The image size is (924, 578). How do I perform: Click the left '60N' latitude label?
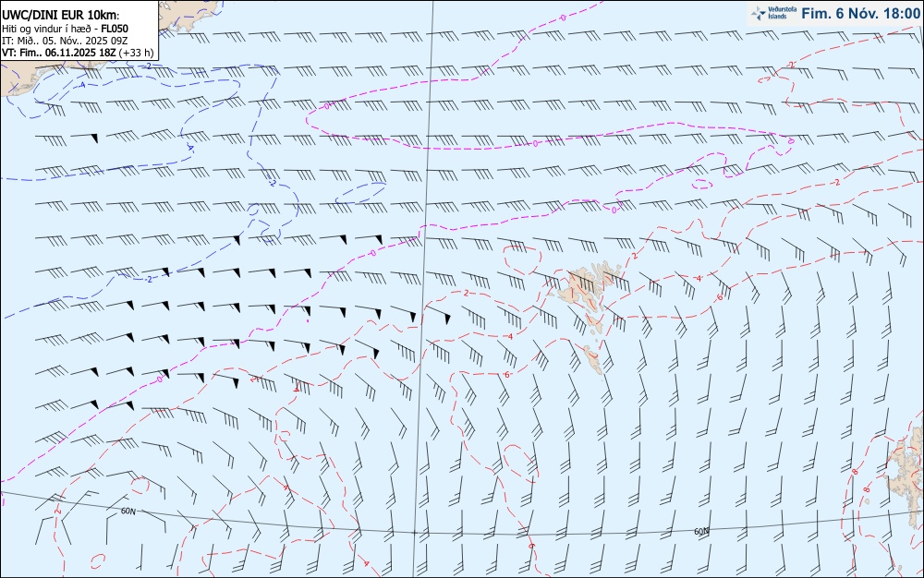tap(128, 512)
